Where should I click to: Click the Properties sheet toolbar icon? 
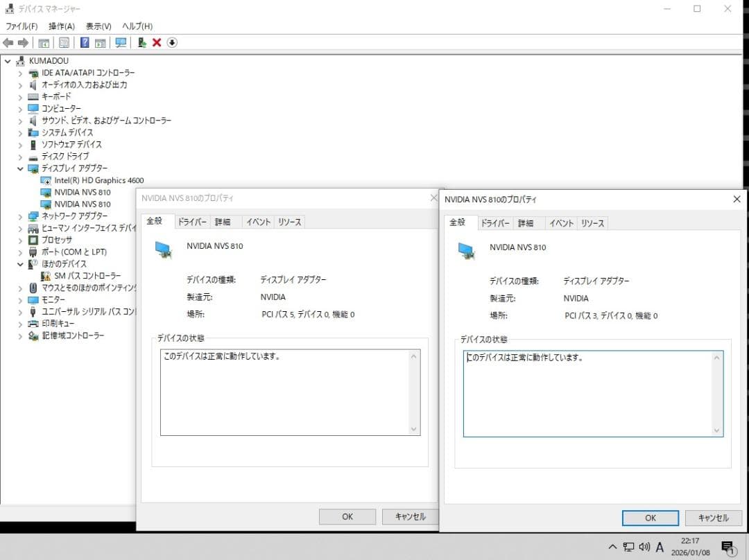coord(64,43)
